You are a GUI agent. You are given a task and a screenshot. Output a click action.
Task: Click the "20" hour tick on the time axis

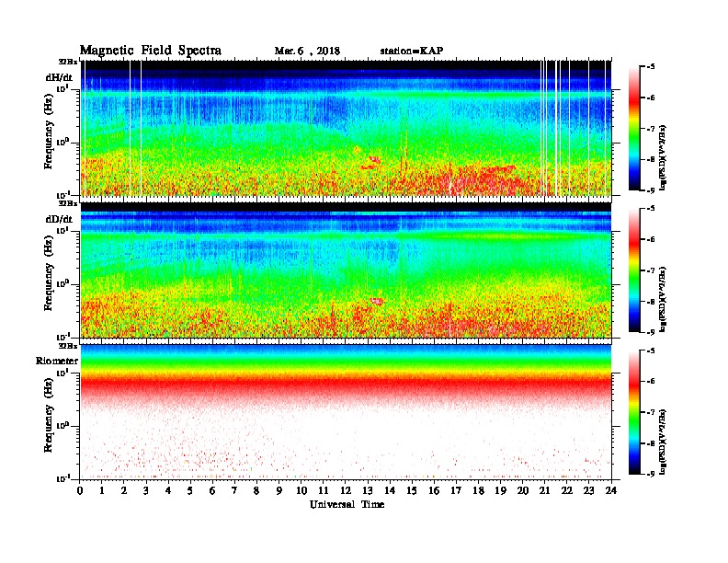[523, 491]
